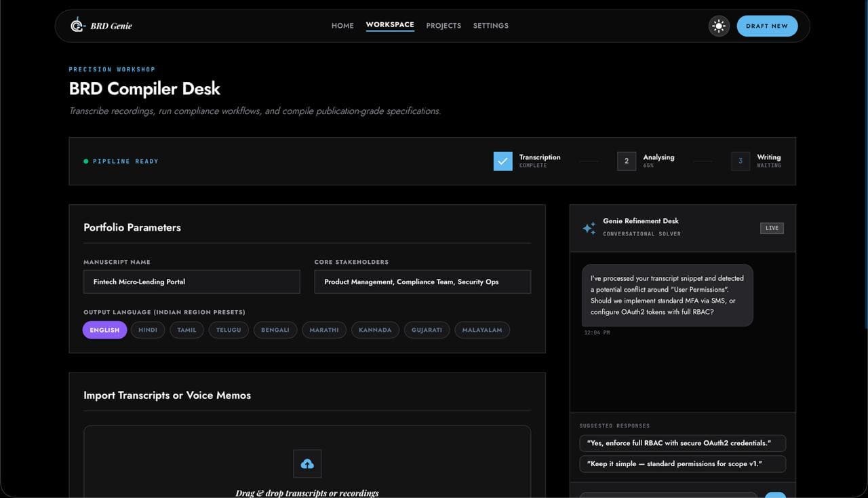Click the "12:04 PM" timestamp
Image resolution: width=868 pixels, height=498 pixels.
point(597,332)
